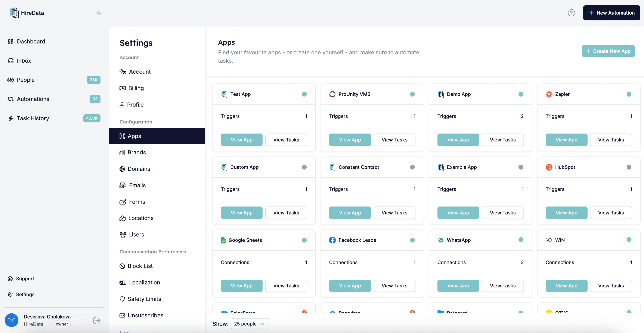
Task: Click View Tasks for Google Sheets
Action: [286, 286]
